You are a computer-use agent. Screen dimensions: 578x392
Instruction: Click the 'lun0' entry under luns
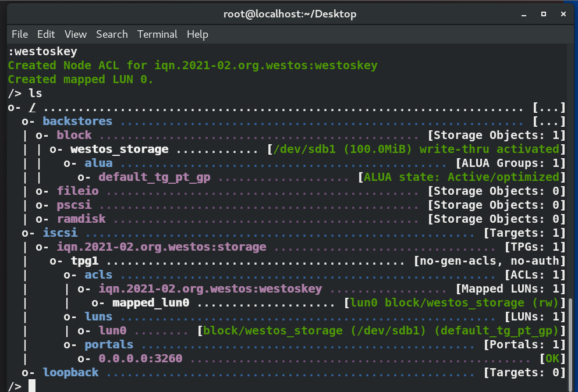coord(112,331)
